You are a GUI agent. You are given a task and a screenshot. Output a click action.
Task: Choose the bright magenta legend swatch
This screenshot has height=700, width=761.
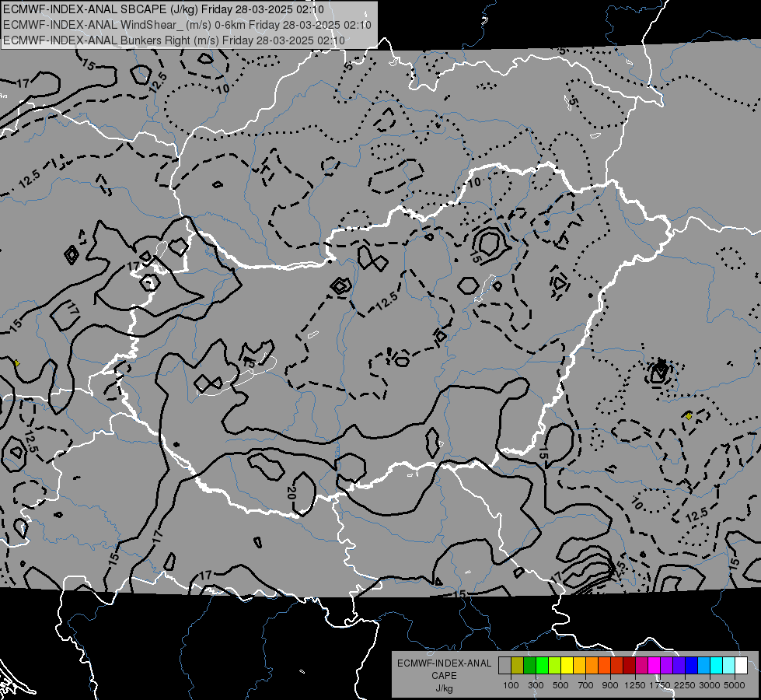[x=655, y=665]
